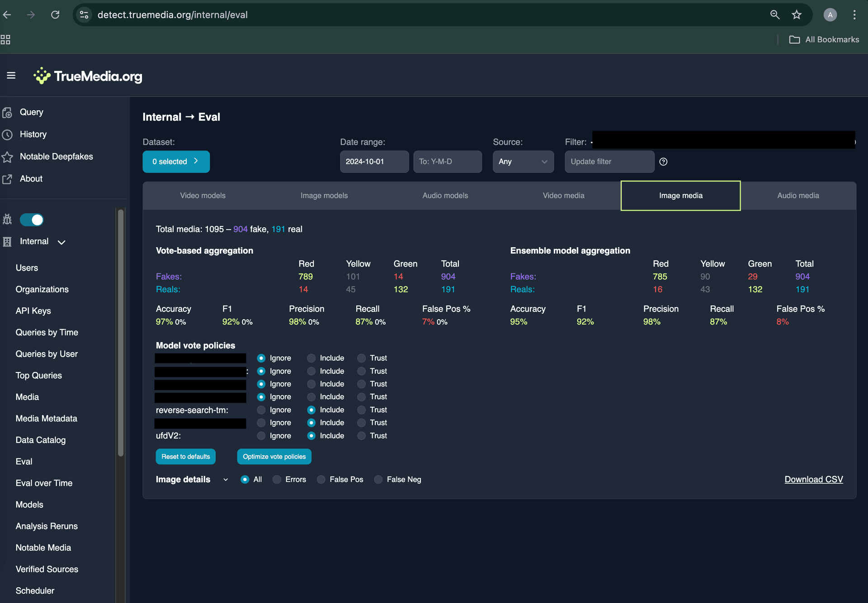Screen dimensions: 868x603
Task: Switch to the Audio media tab
Action: tap(798, 196)
